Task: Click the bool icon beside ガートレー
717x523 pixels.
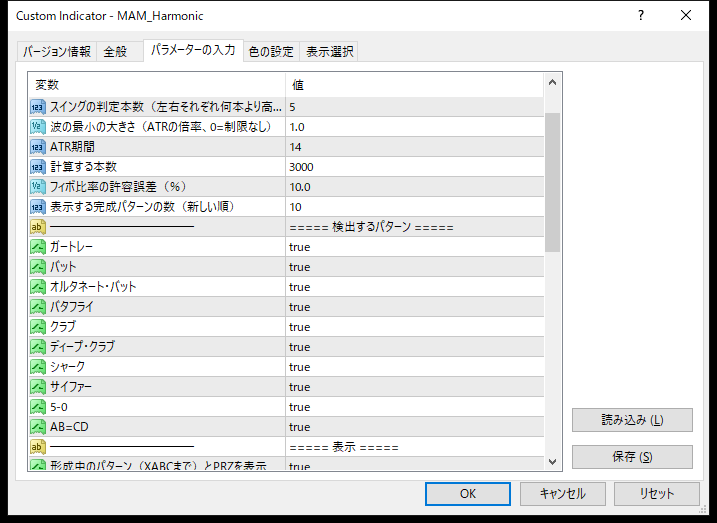Action: pyautogui.click(x=38, y=247)
